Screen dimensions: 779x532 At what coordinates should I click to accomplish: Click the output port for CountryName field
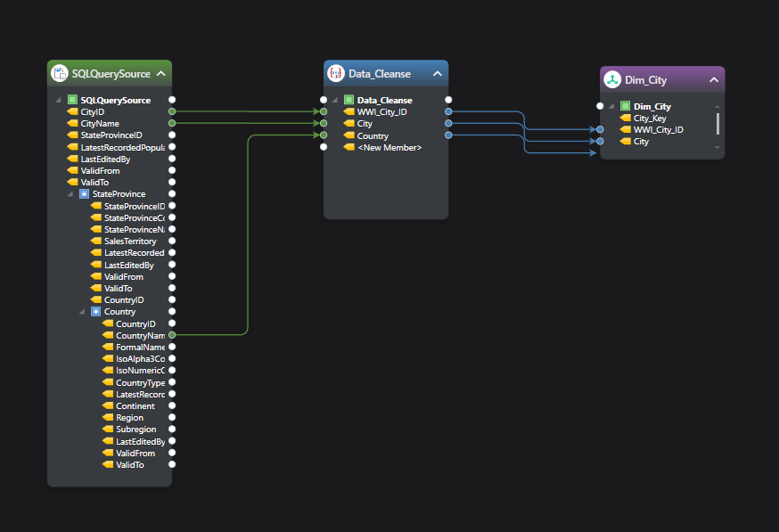[x=172, y=335]
